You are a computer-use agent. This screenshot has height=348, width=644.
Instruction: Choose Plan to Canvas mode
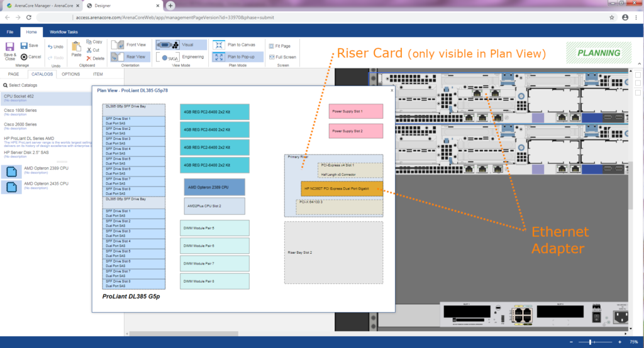(x=237, y=45)
